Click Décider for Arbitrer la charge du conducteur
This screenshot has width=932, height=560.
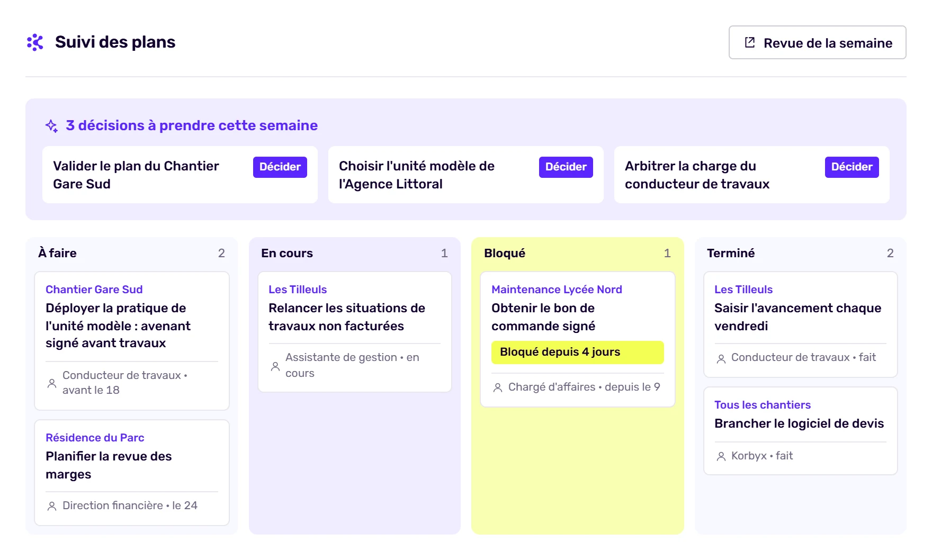point(852,167)
